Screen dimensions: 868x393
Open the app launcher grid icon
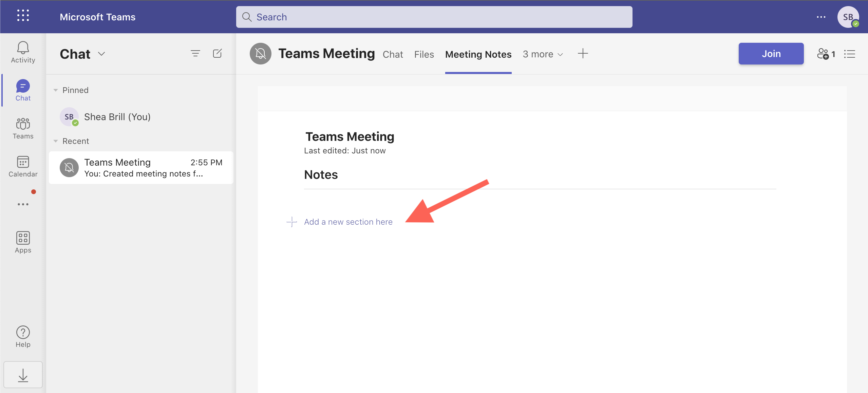pyautogui.click(x=23, y=16)
